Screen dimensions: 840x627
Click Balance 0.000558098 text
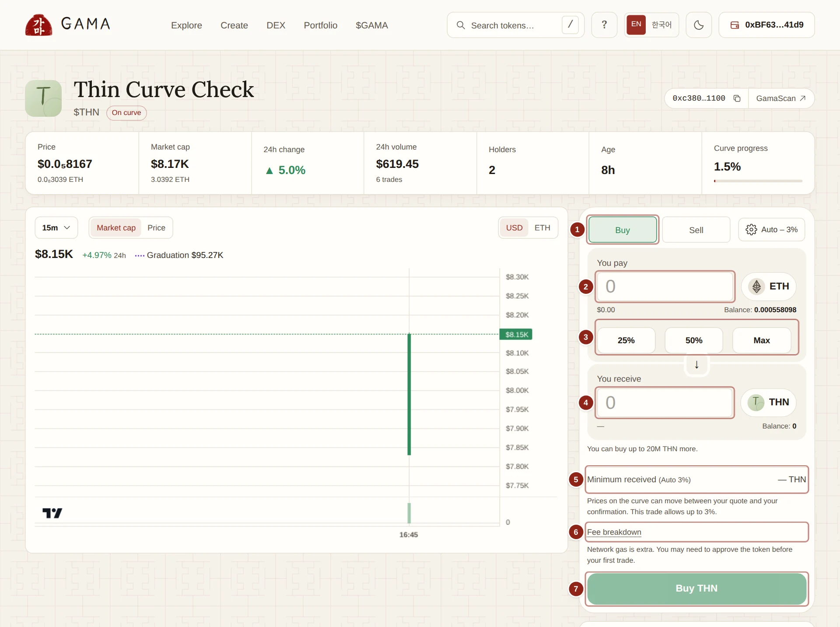click(x=760, y=310)
